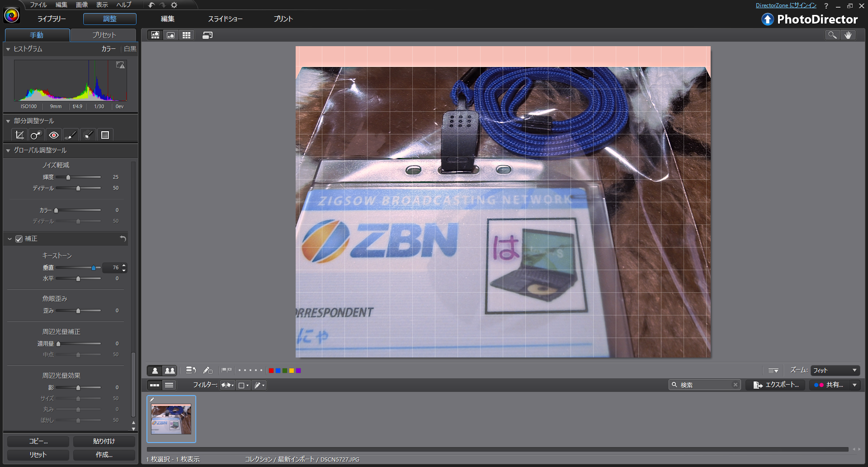Click the PhotoDirector upgrade arrow icon
Viewport: 868px width, 467px height.
(x=768, y=19)
